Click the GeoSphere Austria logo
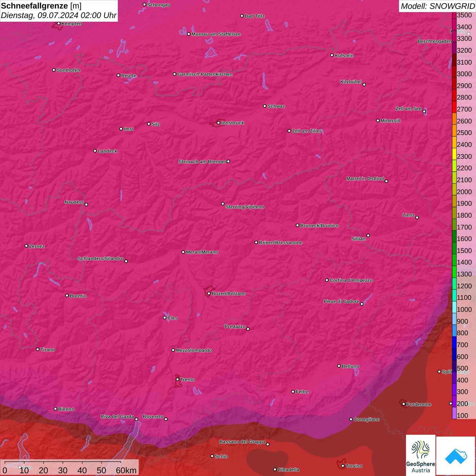This screenshot has width=476, height=476. (421, 455)
